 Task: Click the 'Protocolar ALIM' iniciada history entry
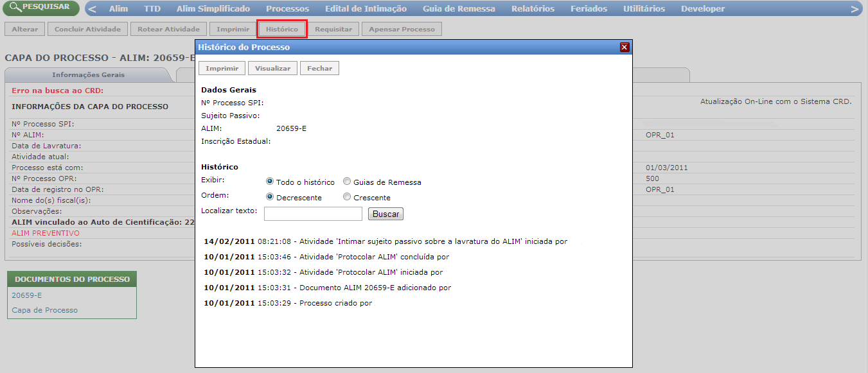[x=323, y=272]
